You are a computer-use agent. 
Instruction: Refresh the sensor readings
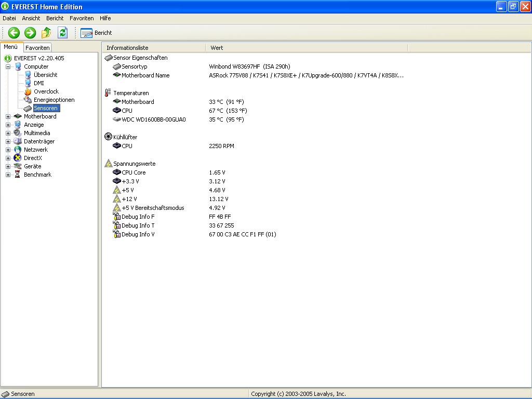pos(62,33)
